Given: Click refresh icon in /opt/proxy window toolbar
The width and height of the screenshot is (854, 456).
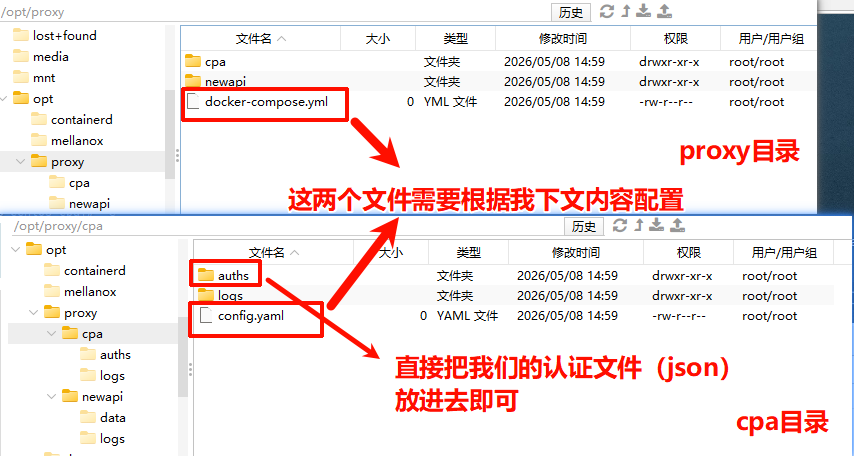Looking at the screenshot, I should tap(607, 11).
